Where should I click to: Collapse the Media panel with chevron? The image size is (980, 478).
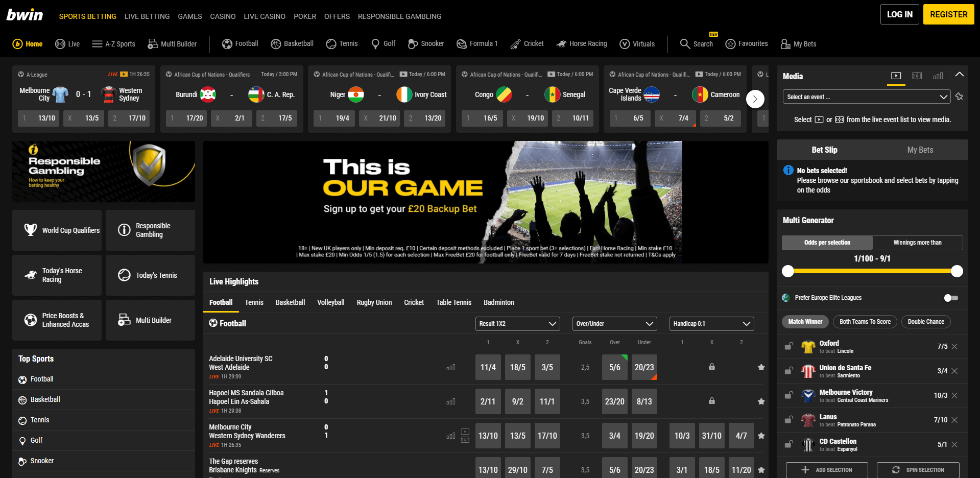pyautogui.click(x=960, y=75)
